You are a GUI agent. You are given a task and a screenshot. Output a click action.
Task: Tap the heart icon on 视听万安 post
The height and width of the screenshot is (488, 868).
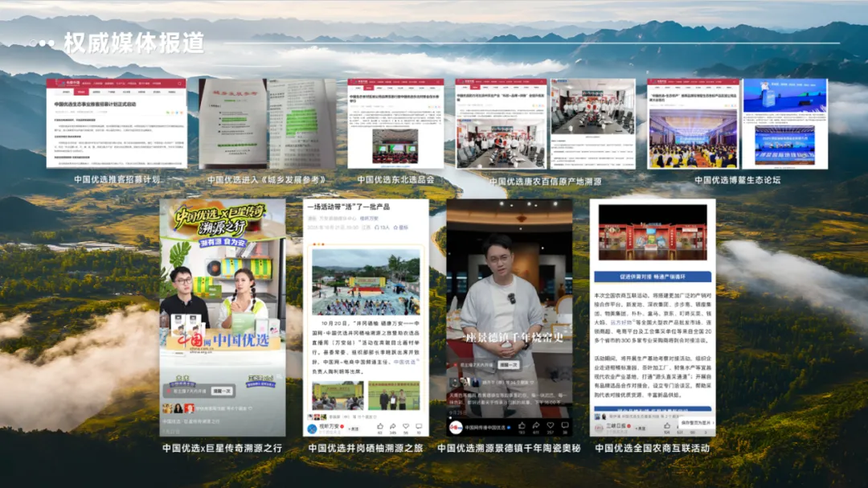[x=406, y=426]
